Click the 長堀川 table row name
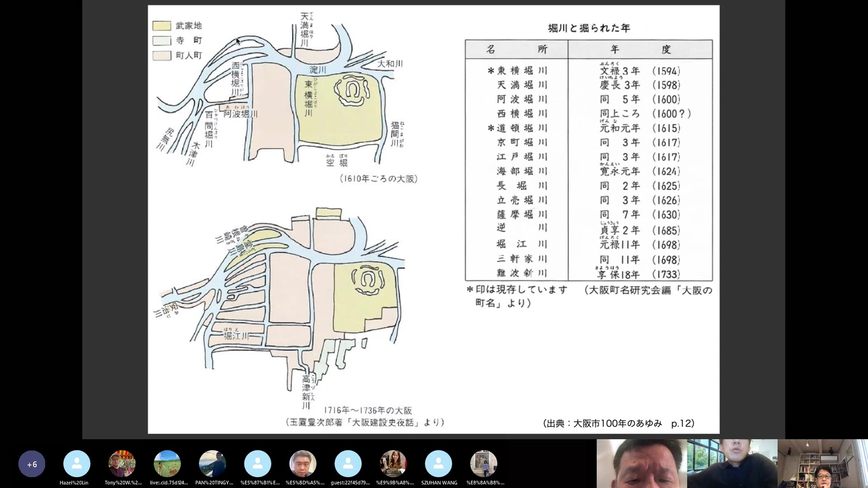 click(x=522, y=186)
